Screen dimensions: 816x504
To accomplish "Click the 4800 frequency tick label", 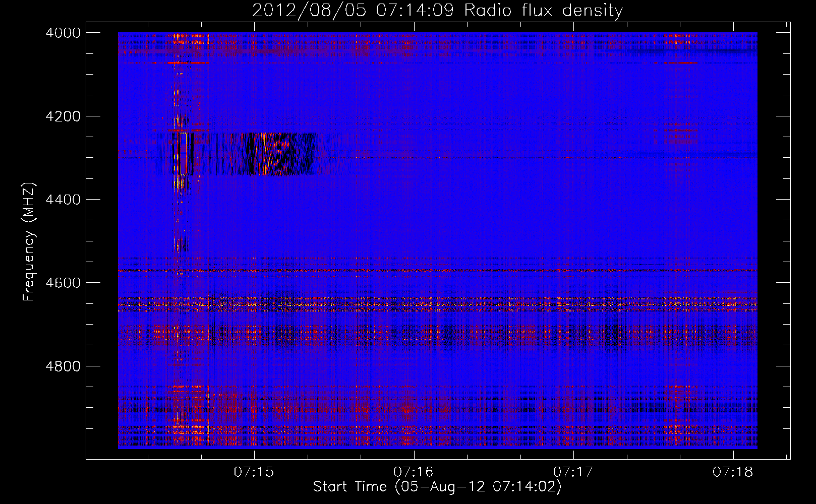I will pos(63,366).
